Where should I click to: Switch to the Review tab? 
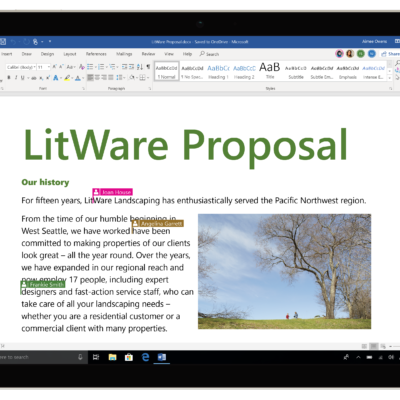click(148, 54)
